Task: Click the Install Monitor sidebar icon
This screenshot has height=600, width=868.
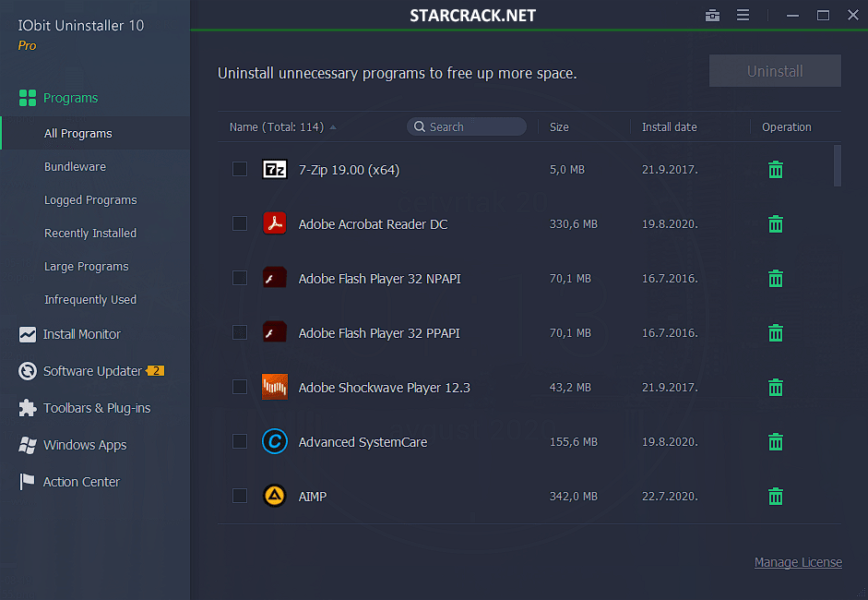Action: pos(28,334)
